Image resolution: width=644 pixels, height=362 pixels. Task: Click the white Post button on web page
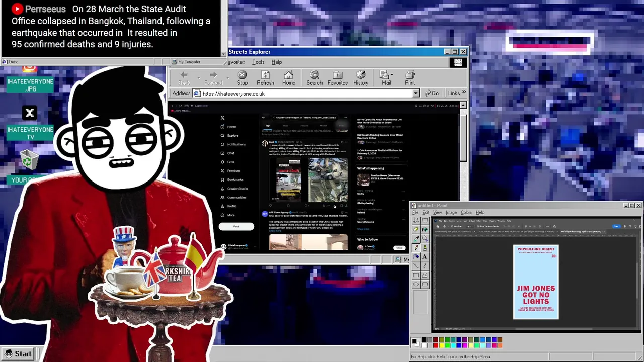click(x=236, y=226)
